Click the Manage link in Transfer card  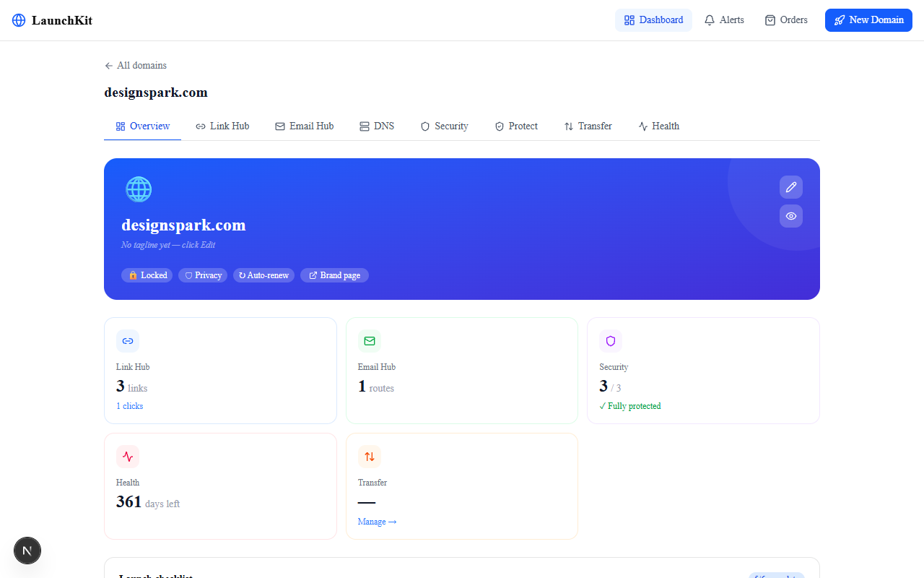coord(378,522)
